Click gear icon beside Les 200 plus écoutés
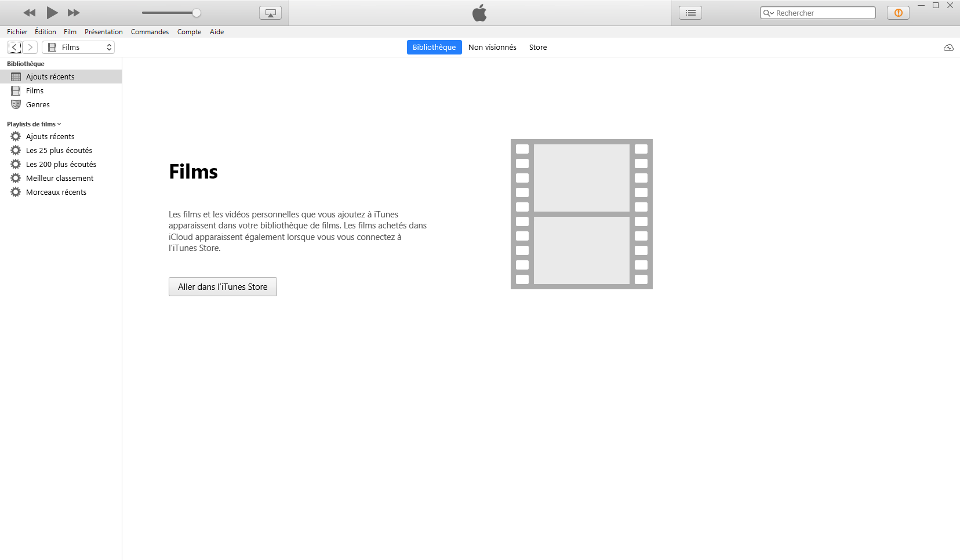The image size is (960, 560). coord(16,164)
